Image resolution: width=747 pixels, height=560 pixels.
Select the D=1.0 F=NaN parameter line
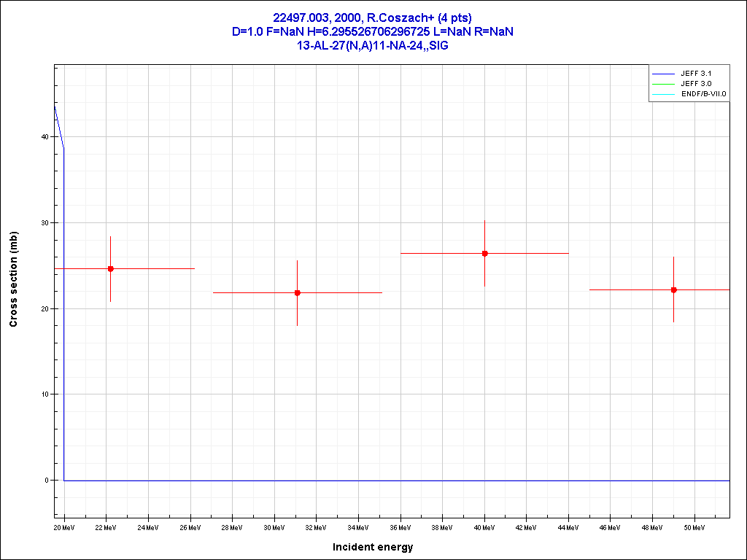point(372,31)
